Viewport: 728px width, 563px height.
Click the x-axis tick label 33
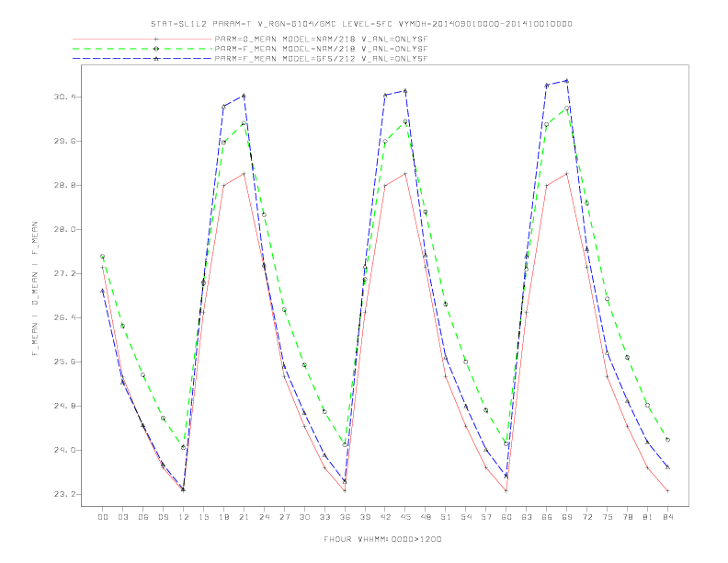coord(324,517)
